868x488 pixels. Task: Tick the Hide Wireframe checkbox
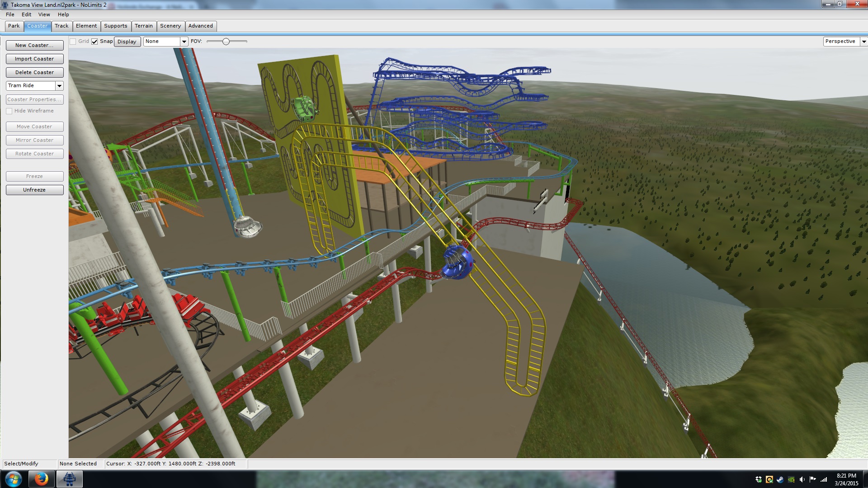(9, 111)
